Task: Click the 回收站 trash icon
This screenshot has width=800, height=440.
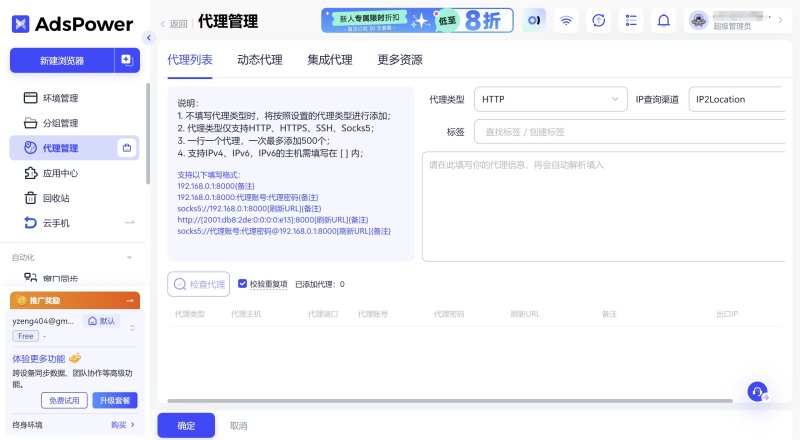Action: tap(31, 198)
